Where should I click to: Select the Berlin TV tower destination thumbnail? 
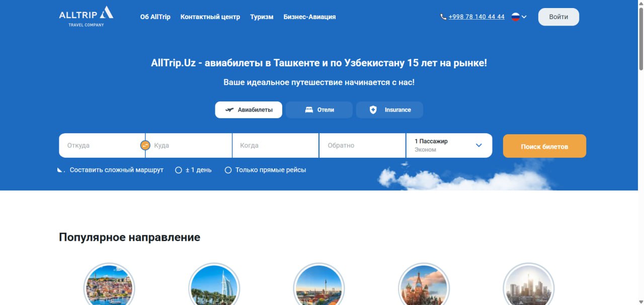point(318,284)
